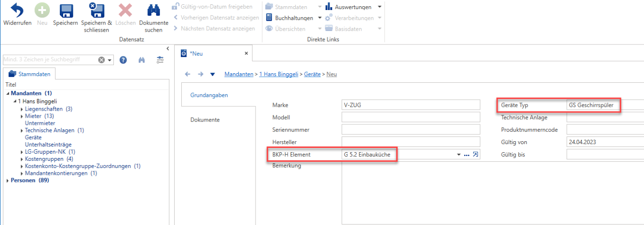Open the Stammdaten direct link menu
This screenshot has height=225, width=644.
tap(293, 7)
